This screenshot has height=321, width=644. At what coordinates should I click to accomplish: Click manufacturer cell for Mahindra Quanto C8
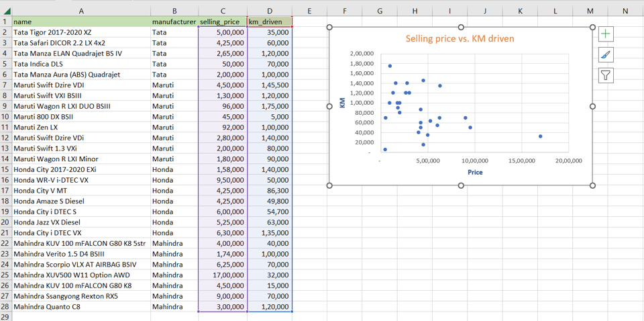[174, 307]
